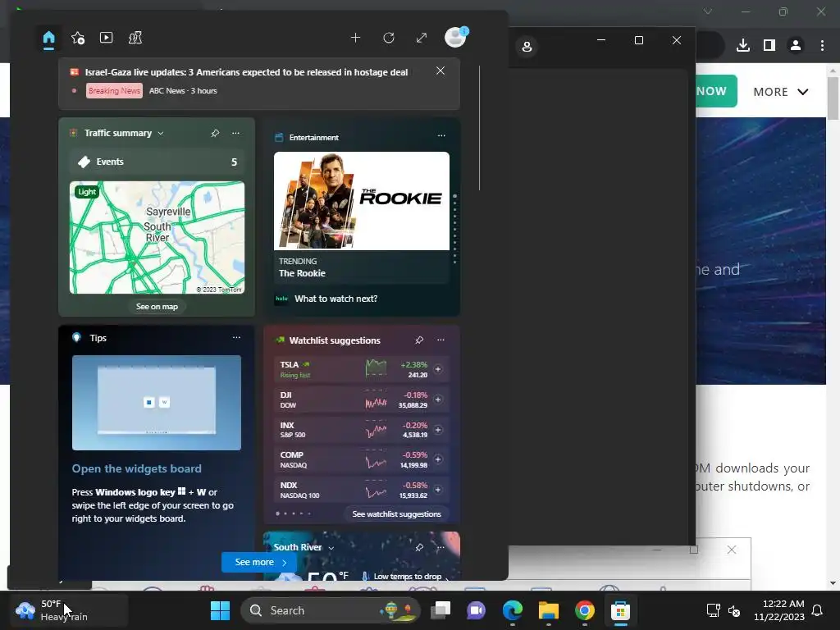840x630 pixels.
Task: Click the Breaking News tag
Action: click(x=114, y=90)
